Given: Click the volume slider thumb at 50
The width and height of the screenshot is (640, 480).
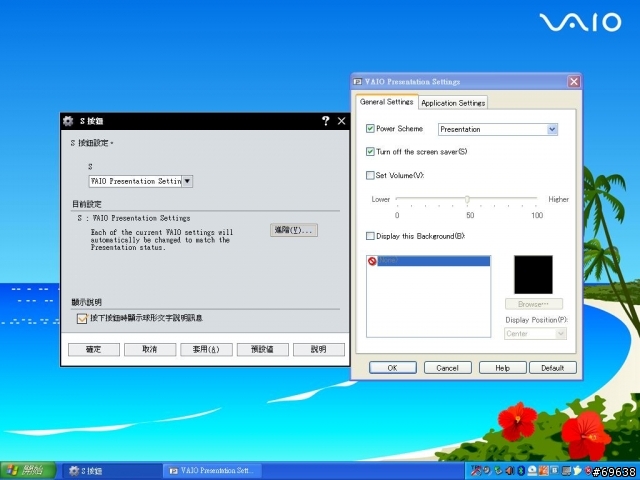Looking at the screenshot, I should pos(467,199).
